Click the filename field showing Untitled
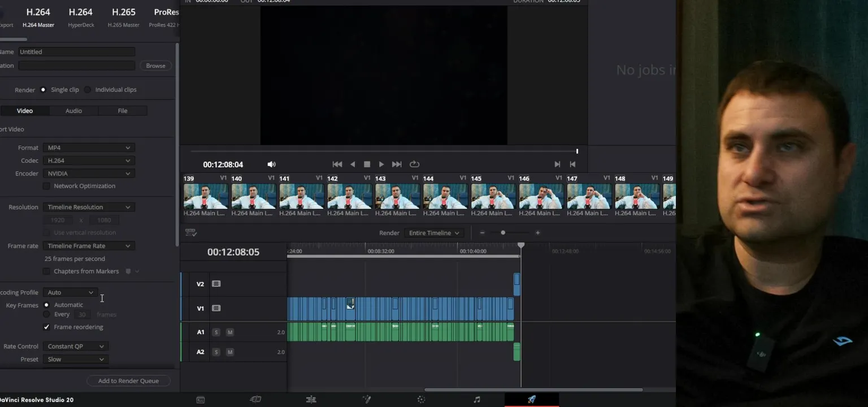Image resolution: width=868 pixels, height=407 pixels. (x=76, y=51)
